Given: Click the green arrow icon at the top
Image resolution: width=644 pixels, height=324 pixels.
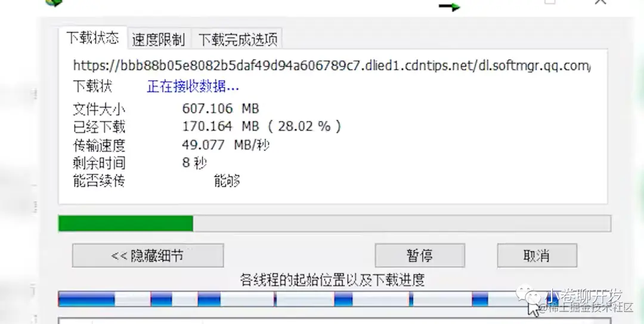Looking at the screenshot, I should 450,6.
